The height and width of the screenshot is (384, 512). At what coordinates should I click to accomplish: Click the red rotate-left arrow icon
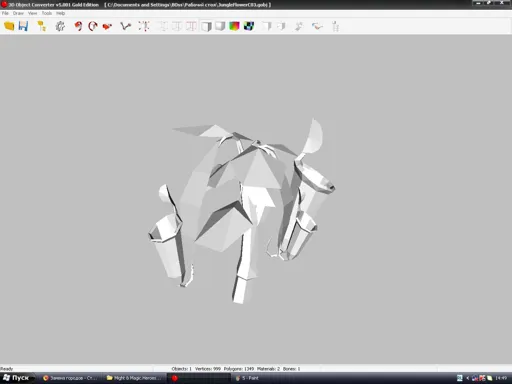[78, 26]
